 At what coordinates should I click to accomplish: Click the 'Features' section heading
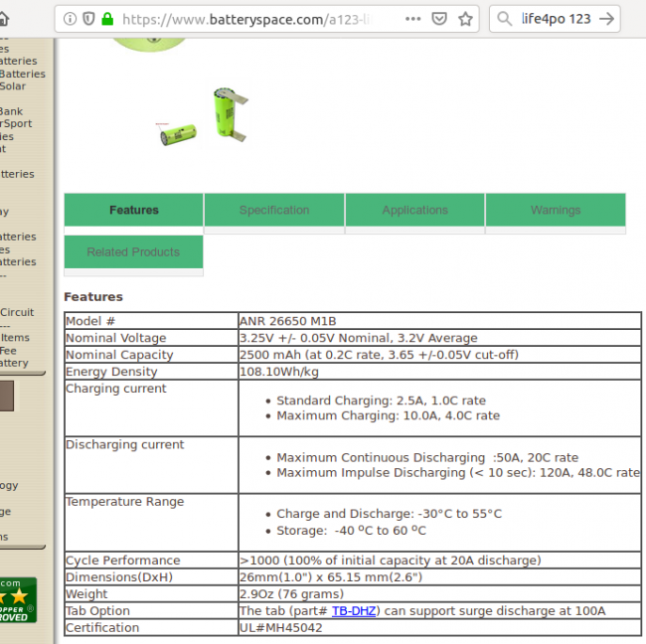(93, 297)
